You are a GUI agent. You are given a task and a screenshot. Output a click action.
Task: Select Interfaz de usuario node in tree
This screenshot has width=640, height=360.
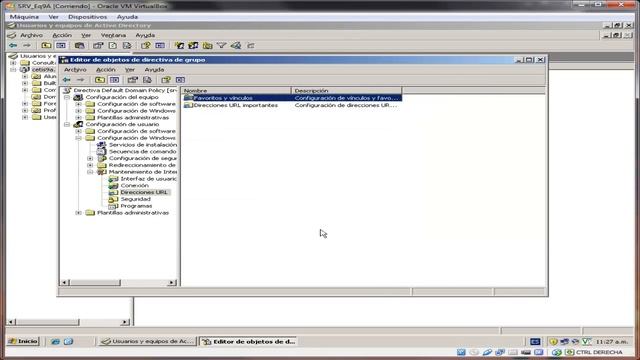pos(148,179)
